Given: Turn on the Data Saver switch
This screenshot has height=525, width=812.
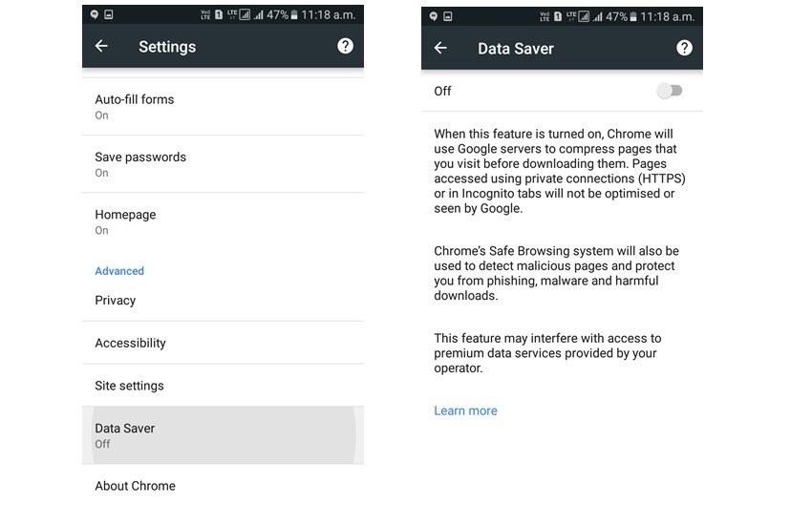Looking at the screenshot, I should (x=670, y=91).
